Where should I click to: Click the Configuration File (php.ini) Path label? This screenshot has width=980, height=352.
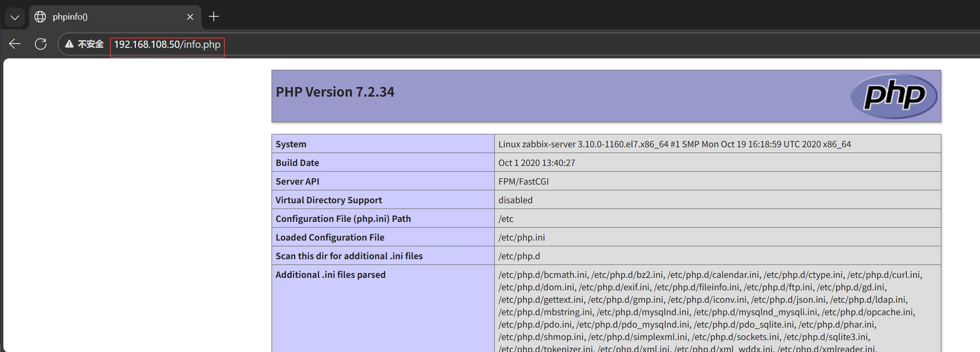click(343, 219)
